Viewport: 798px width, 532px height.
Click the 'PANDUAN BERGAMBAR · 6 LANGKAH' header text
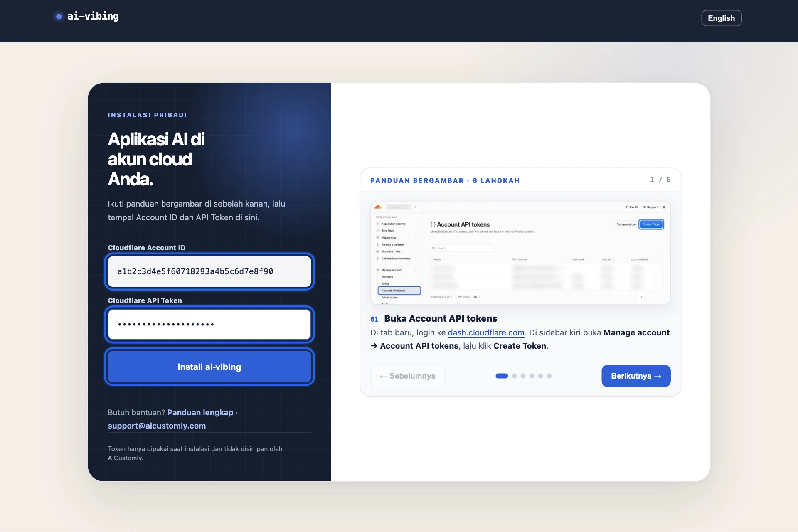tap(445, 180)
